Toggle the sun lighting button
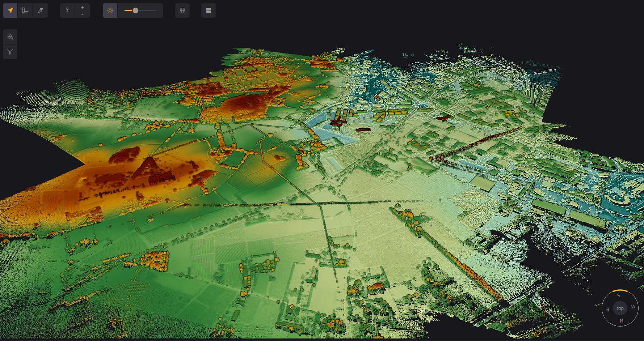 click(110, 10)
